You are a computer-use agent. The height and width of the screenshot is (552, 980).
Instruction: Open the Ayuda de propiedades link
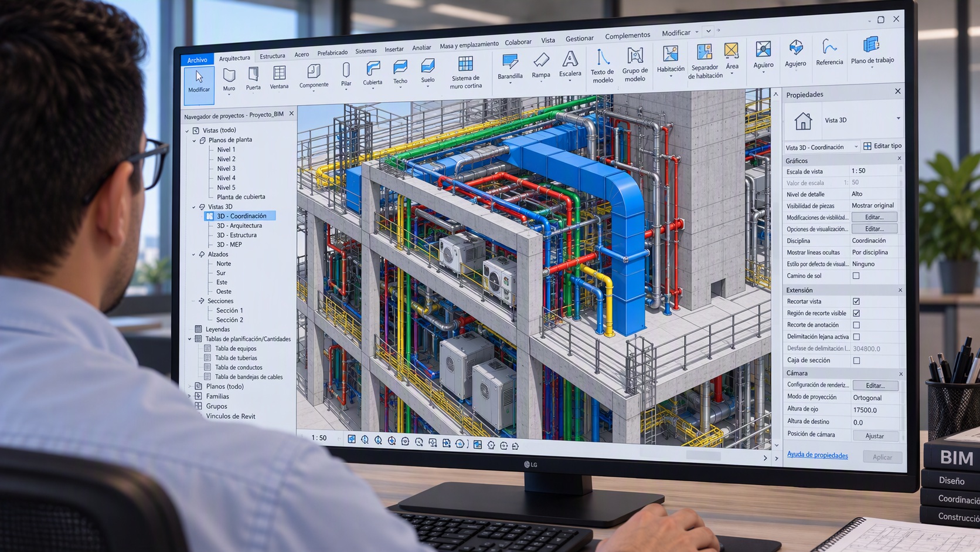(x=817, y=455)
